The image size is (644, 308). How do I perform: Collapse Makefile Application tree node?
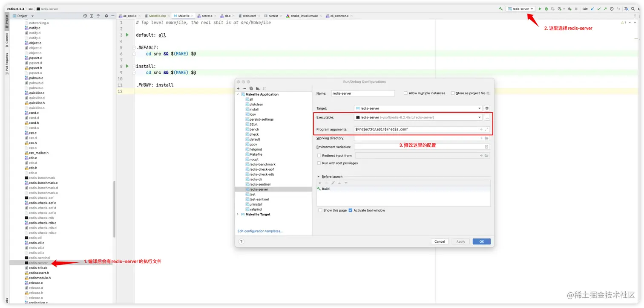[x=238, y=94]
